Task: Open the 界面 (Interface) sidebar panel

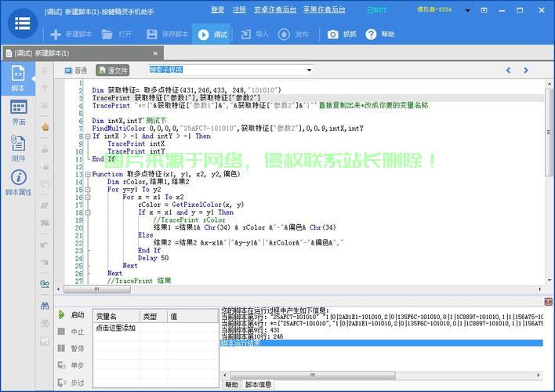Action: 18,112
